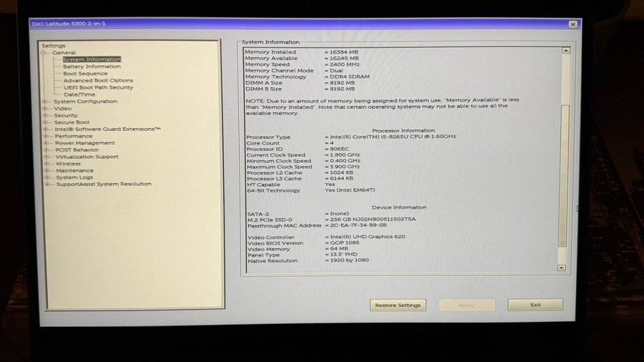Select the Performance label
644x362 pixels.
[x=74, y=136]
